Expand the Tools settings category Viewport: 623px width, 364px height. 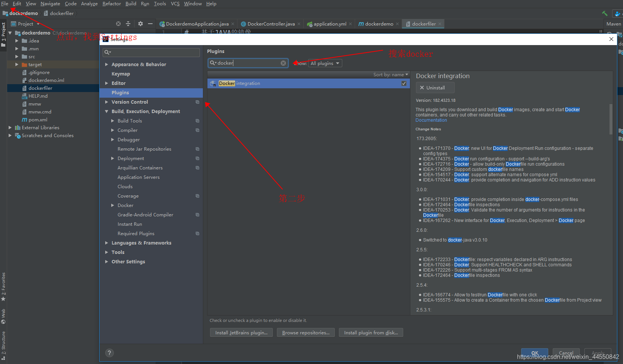tap(107, 252)
